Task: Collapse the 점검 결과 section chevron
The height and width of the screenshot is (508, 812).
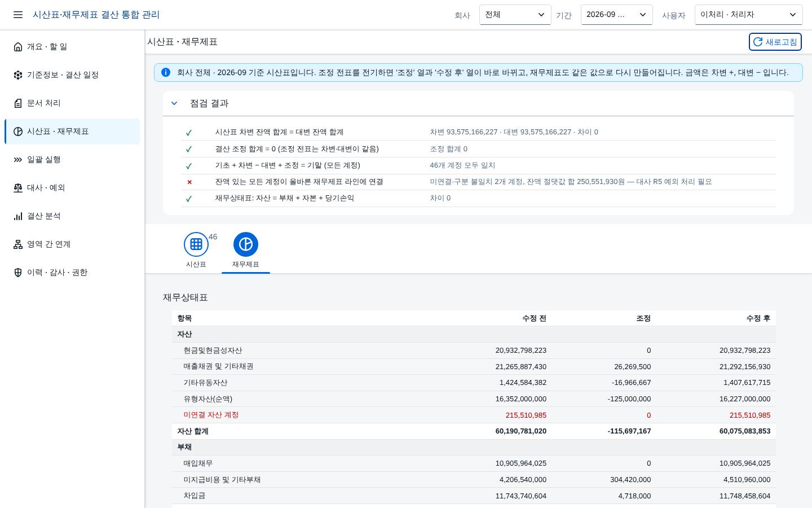Action: [174, 103]
